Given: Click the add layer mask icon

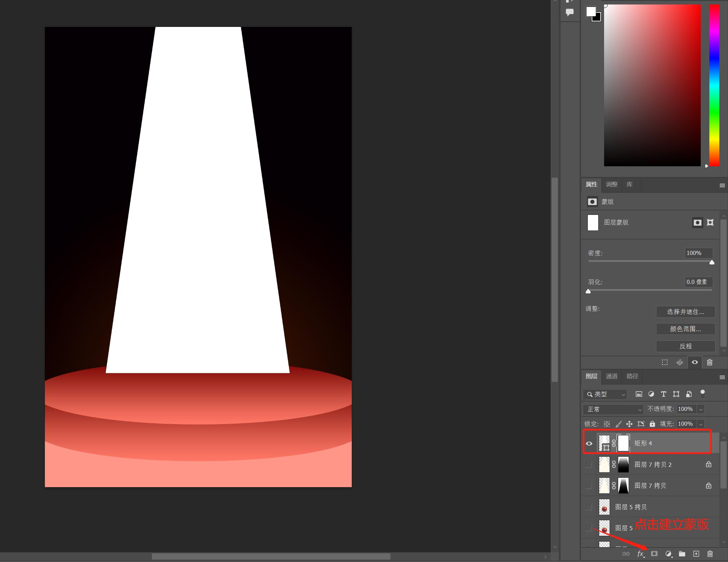Looking at the screenshot, I should (x=654, y=554).
